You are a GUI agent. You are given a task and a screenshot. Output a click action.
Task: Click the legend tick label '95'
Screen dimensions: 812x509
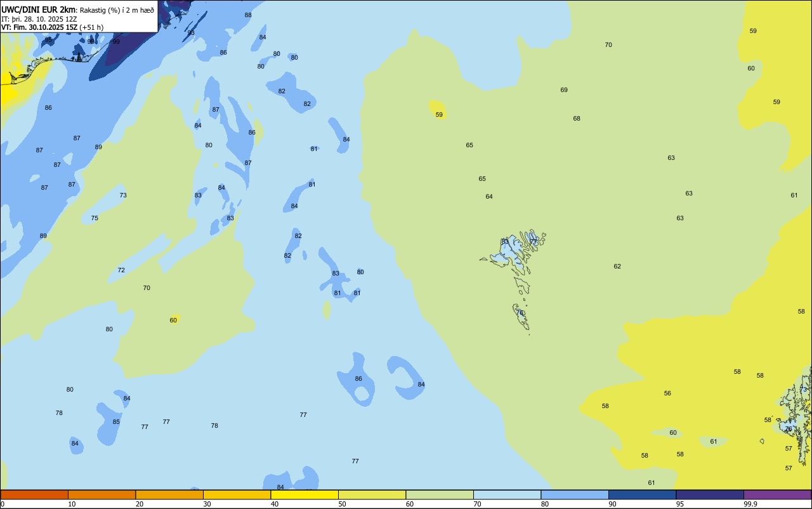coord(680,504)
